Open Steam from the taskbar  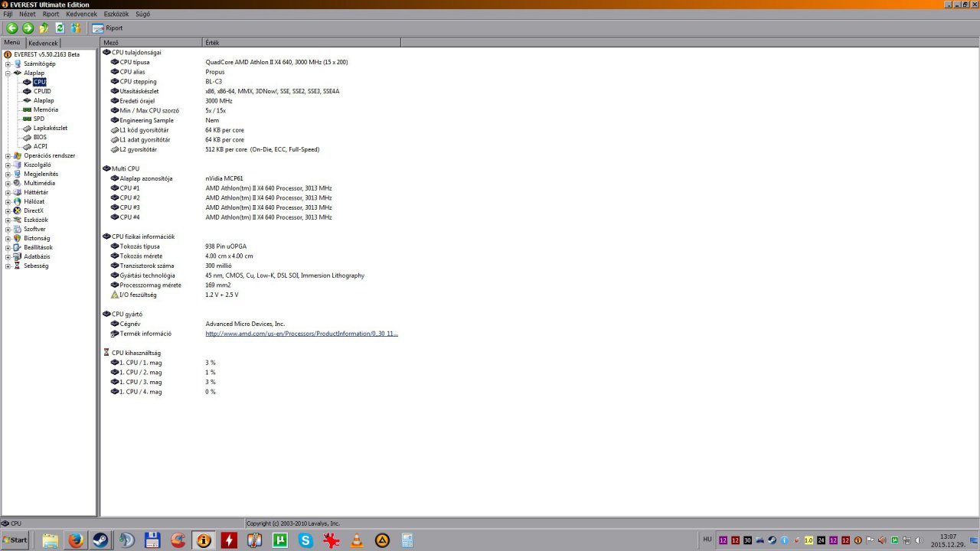coord(100,540)
